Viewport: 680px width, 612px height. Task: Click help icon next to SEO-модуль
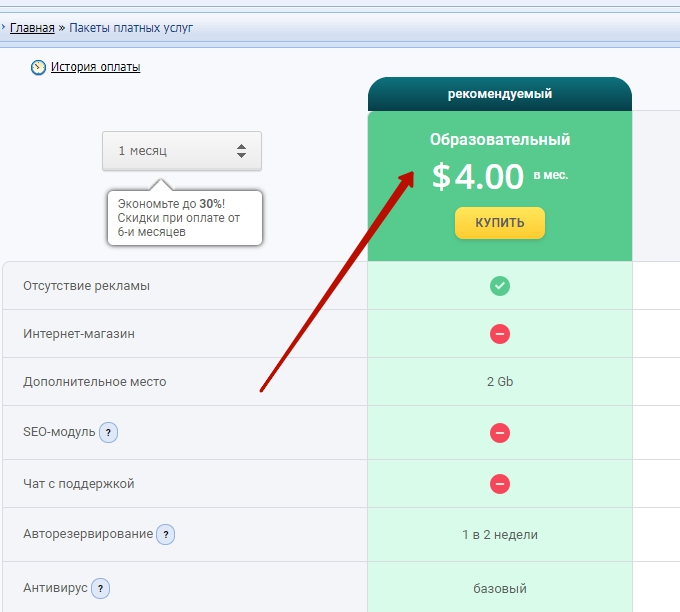(108, 432)
